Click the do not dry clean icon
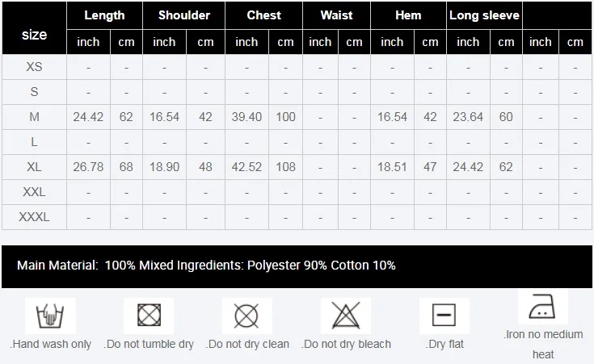Viewport: 594px width, 364px height. [x=246, y=314]
